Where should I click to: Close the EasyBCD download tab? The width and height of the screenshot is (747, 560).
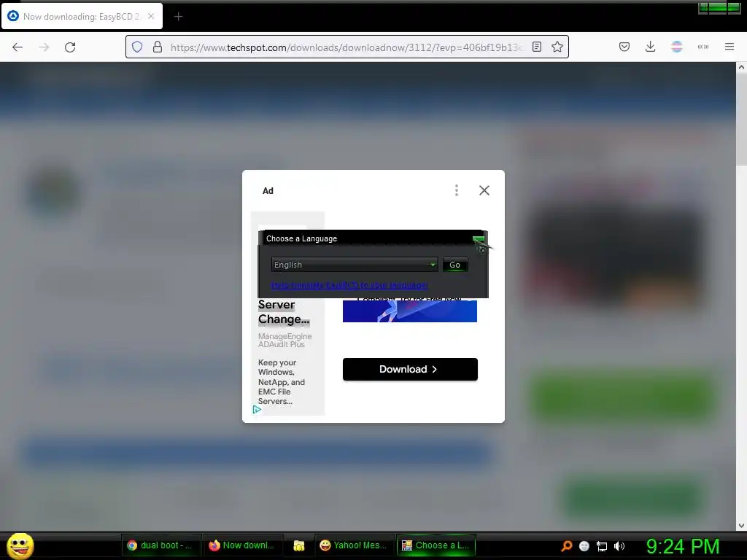151,16
